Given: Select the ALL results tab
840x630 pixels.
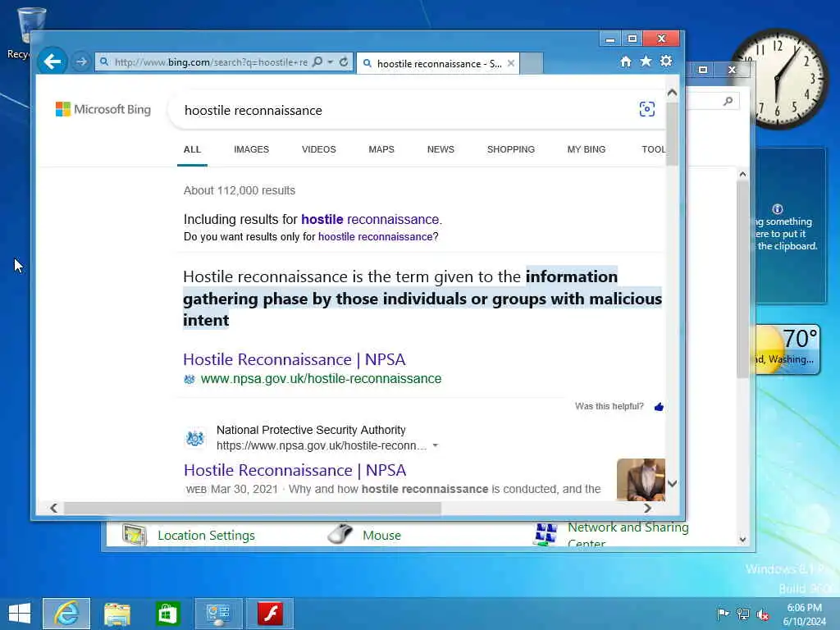Looking at the screenshot, I should [x=192, y=149].
